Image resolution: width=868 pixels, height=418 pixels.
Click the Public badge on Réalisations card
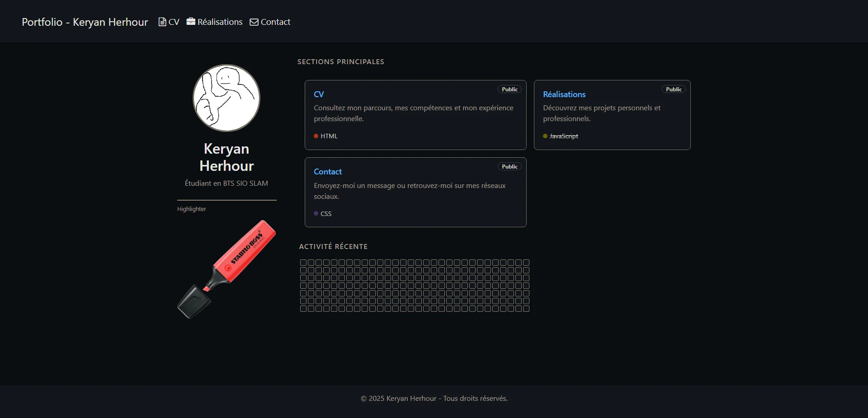pos(673,89)
